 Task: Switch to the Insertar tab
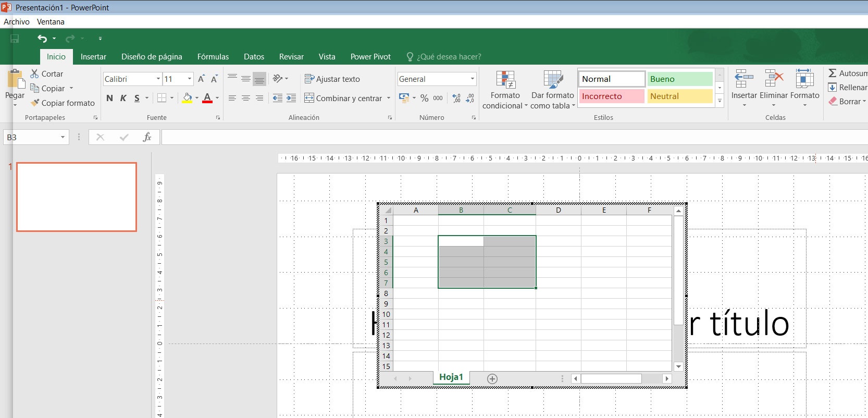(x=93, y=57)
